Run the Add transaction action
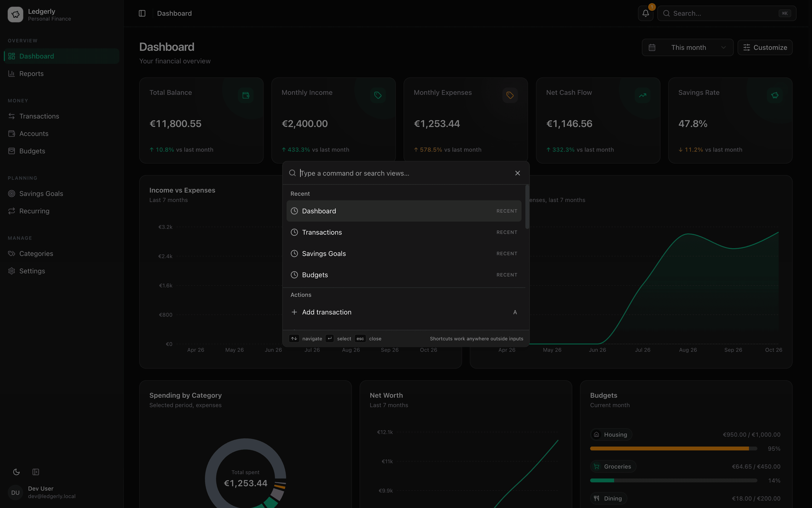Image resolution: width=812 pixels, height=508 pixels. [x=404, y=312]
